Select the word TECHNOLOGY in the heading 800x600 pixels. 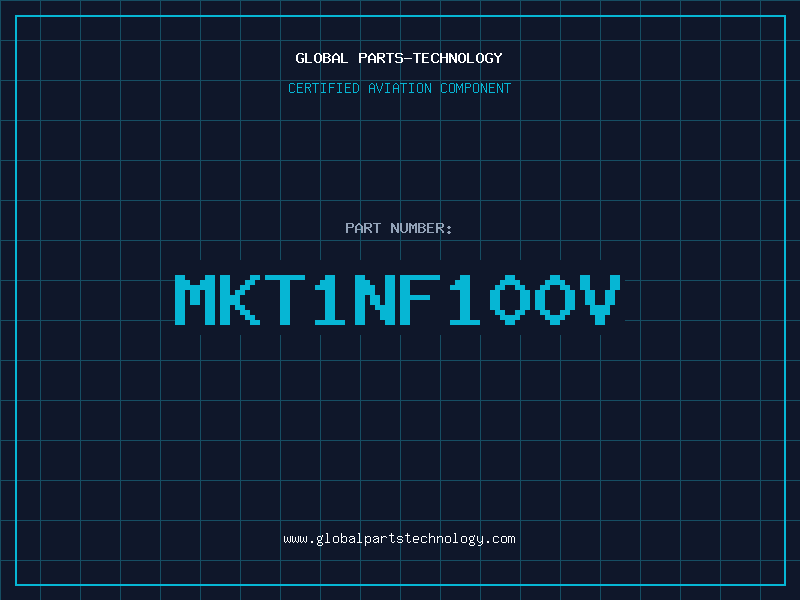point(458,58)
